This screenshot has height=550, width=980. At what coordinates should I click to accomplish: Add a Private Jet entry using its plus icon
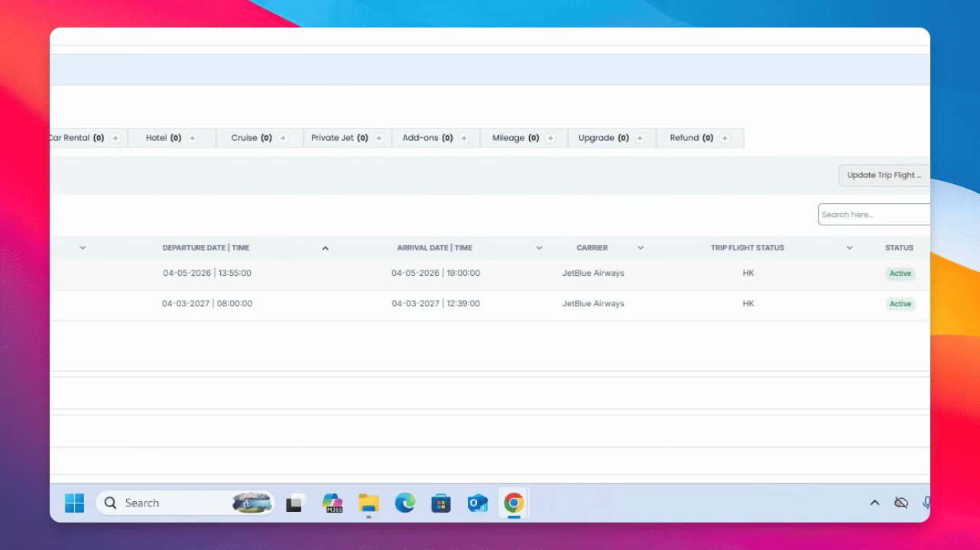pyautogui.click(x=379, y=138)
